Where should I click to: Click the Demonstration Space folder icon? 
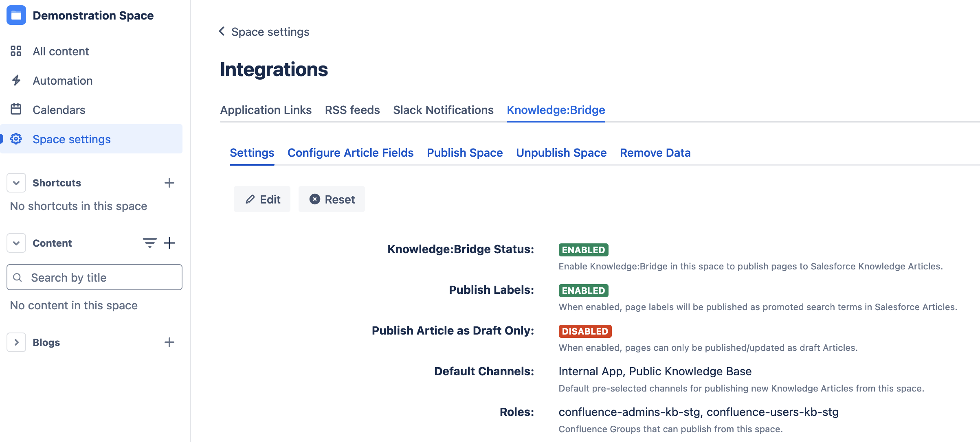[16, 15]
